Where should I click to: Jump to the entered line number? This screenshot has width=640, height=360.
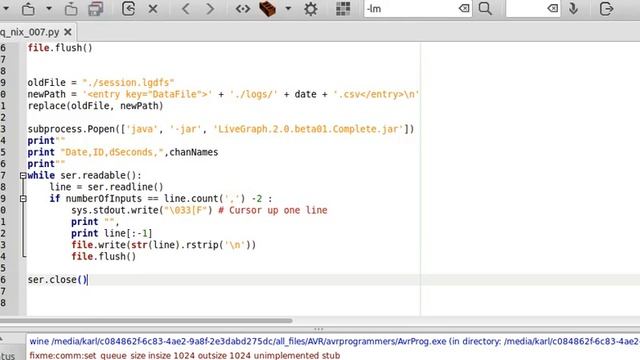[574, 9]
